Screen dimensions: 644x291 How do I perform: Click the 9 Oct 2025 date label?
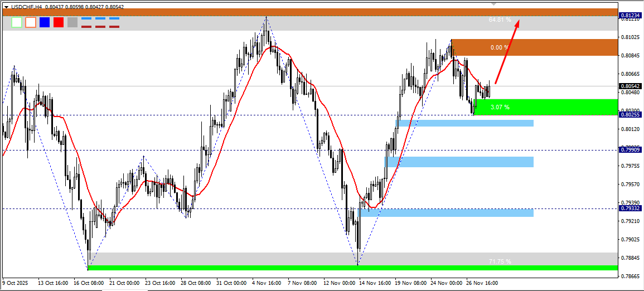pyautogui.click(x=14, y=283)
